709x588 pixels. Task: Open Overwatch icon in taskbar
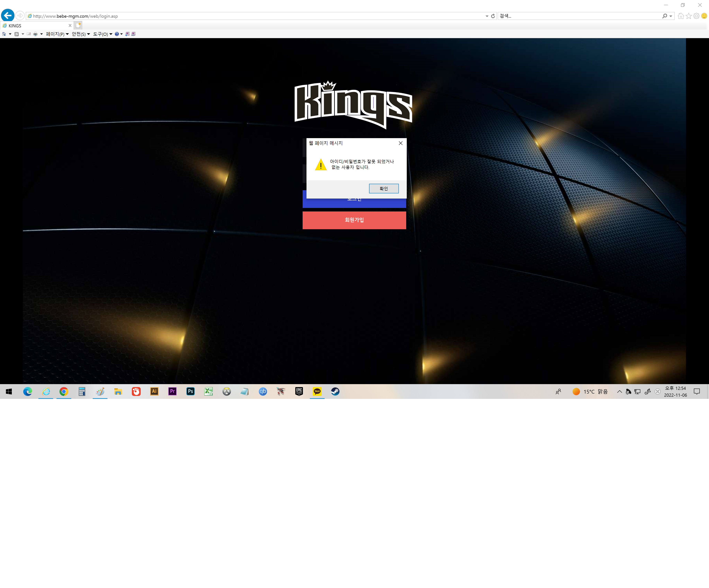tap(227, 392)
